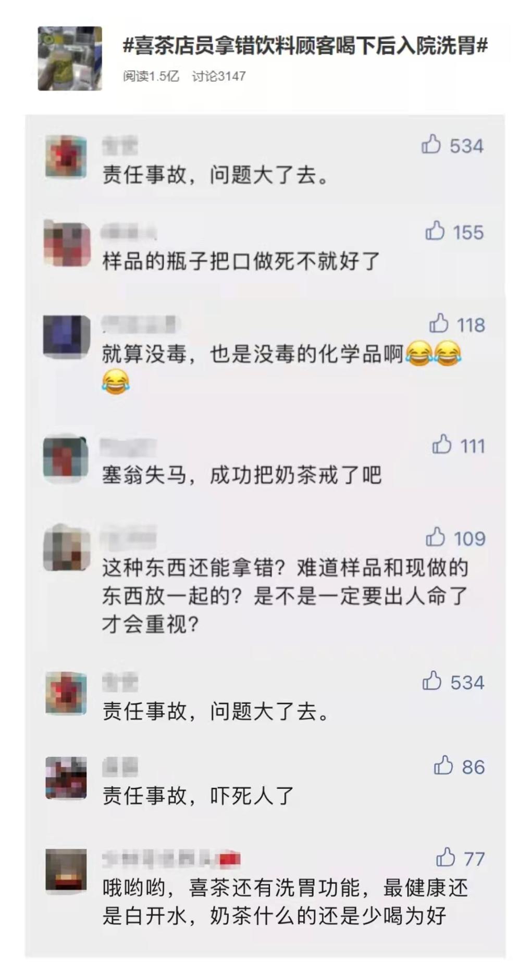Tap the username above the 哦哟哟 comment
531x980 pixels.
click(171, 859)
